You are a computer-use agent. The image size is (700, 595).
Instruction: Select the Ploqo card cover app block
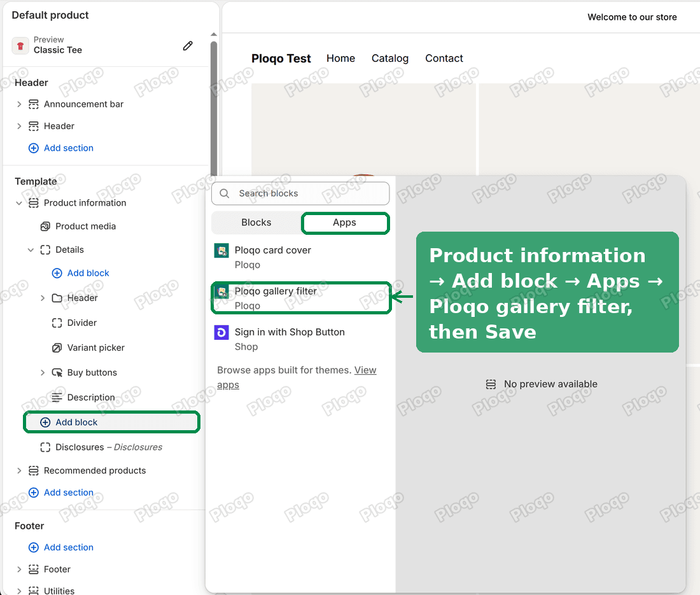(301, 257)
